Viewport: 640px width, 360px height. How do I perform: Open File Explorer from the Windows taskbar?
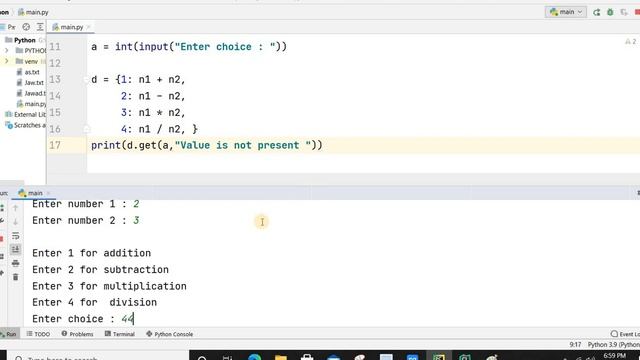pyautogui.click(x=281, y=357)
